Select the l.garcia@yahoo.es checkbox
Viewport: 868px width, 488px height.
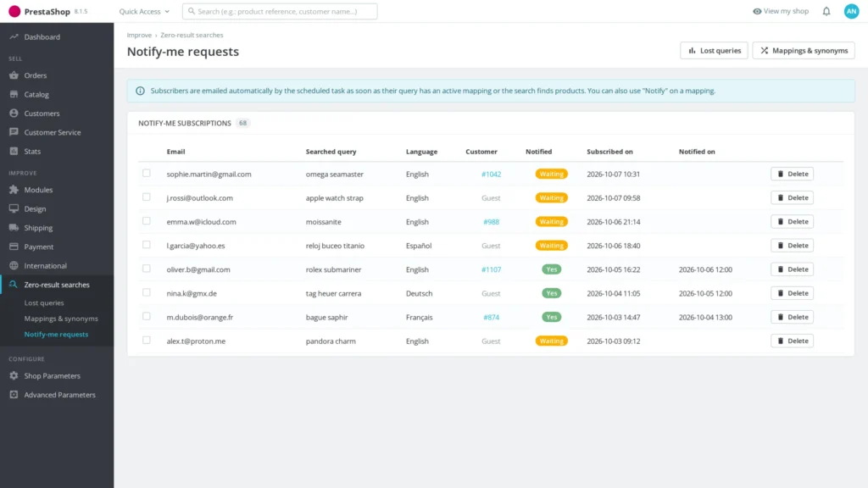pyautogui.click(x=146, y=245)
